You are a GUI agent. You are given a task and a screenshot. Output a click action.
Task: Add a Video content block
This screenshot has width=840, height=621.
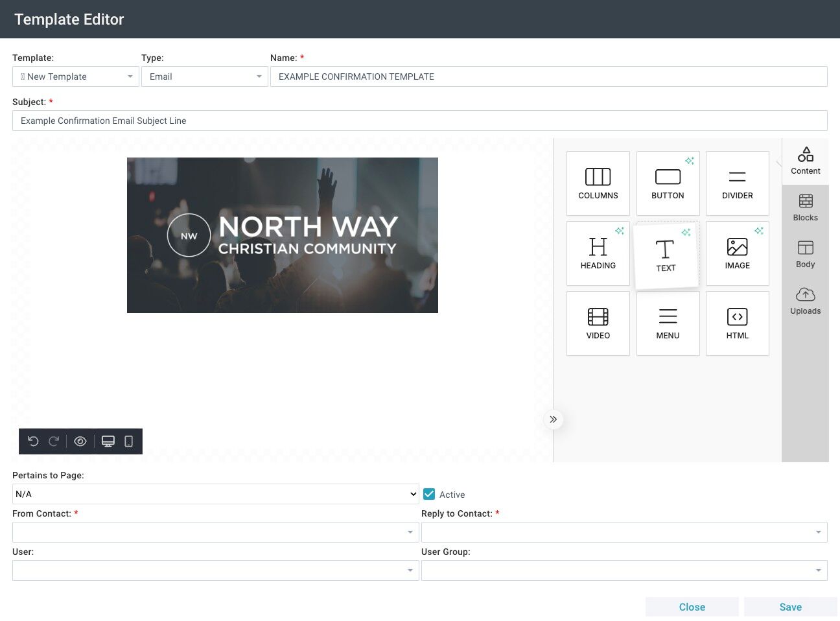(598, 323)
